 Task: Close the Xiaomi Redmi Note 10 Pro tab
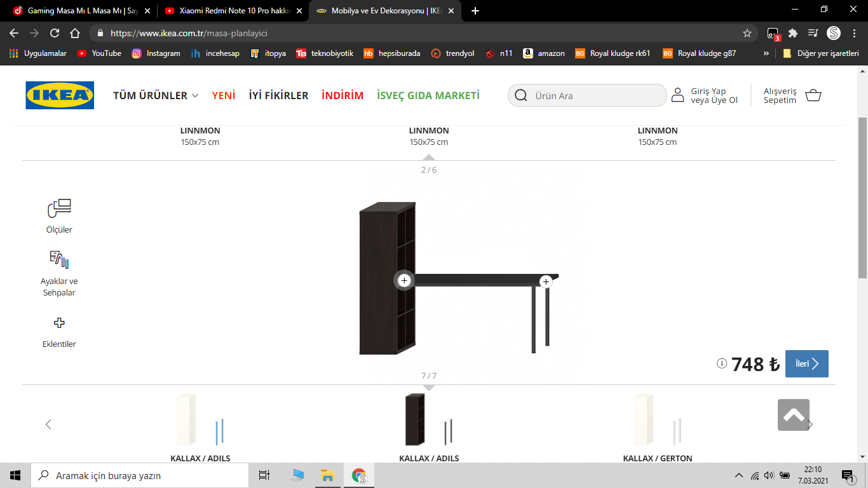point(299,11)
